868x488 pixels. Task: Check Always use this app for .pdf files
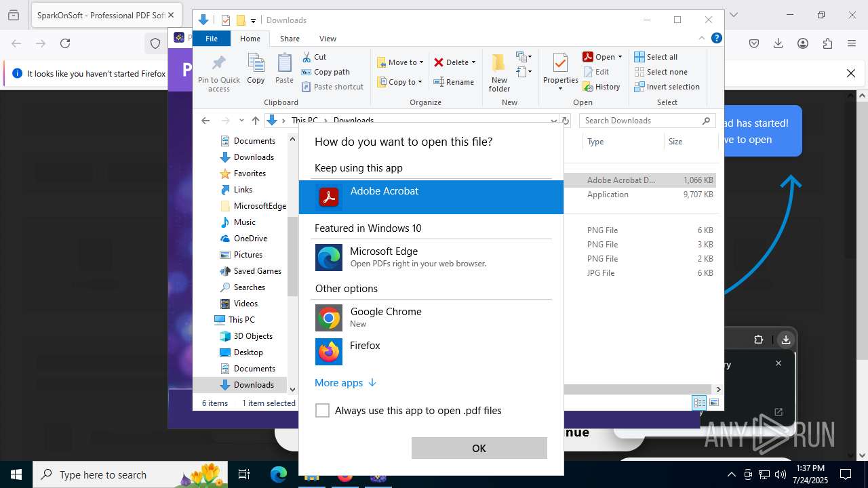323,411
